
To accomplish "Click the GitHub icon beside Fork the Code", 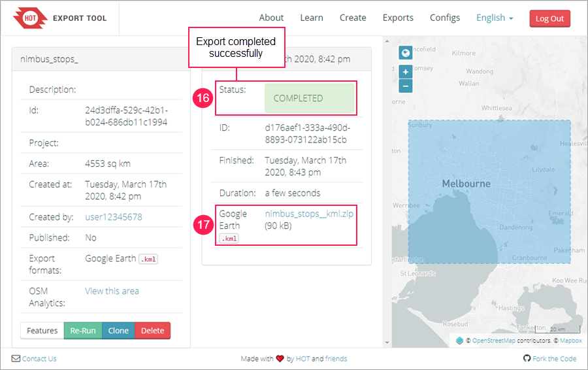I will [527, 358].
